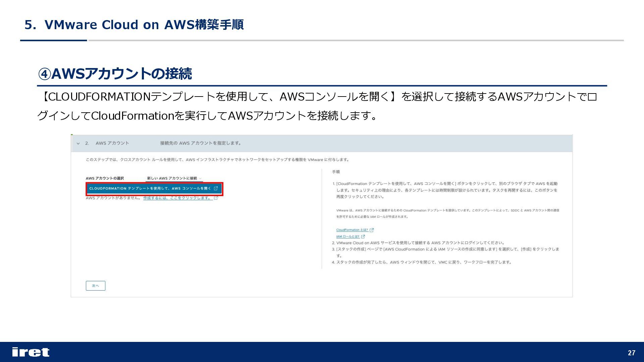Click the slide page number 27
This screenshot has width=644, height=362.
pyautogui.click(x=631, y=353)
